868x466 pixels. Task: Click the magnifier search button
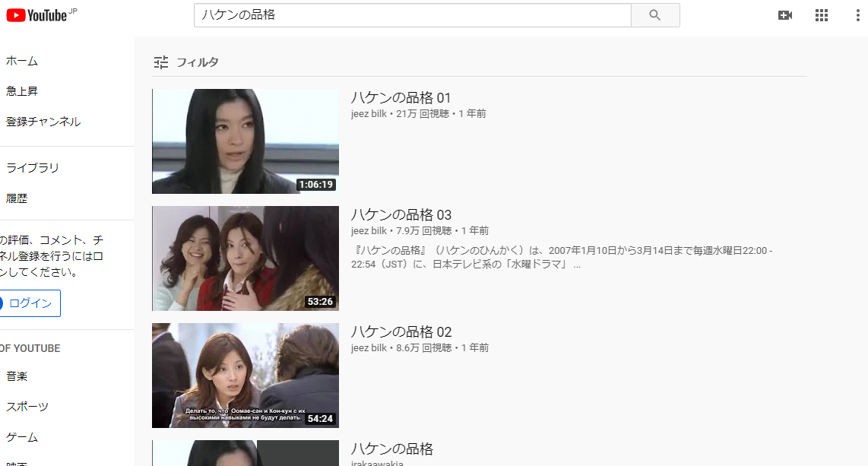pos(655,15)
